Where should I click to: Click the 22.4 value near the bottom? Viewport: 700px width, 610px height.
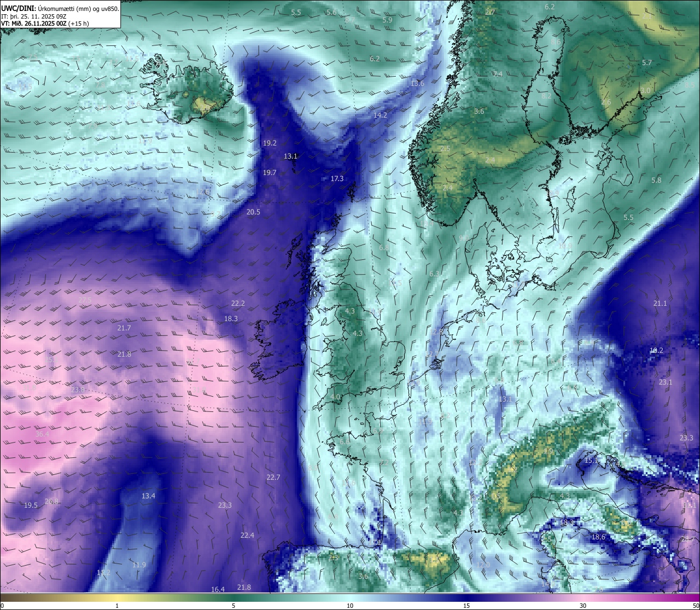pos(247,535)
